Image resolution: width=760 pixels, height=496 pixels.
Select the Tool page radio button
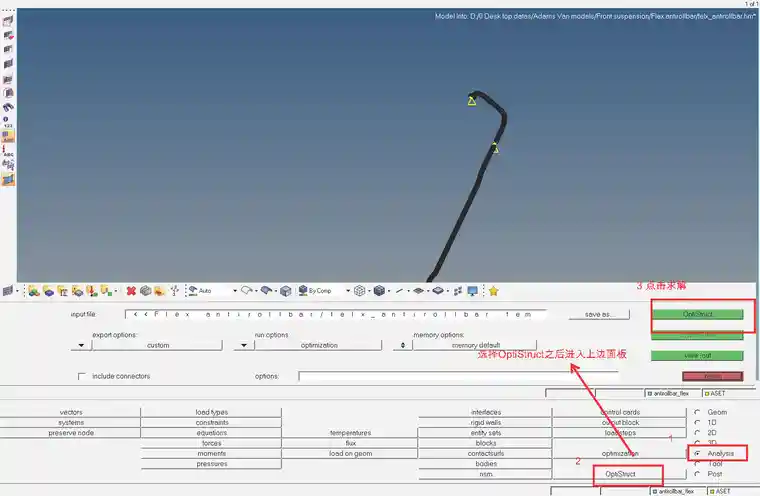(697, 464)
